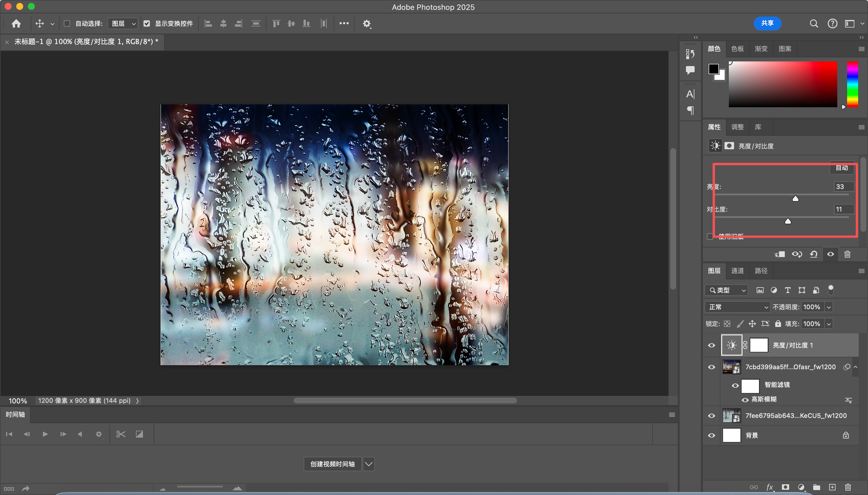Screen dimensions: 868x495
Task: Click add layer mask icon at bottom
Action: (785, 487)
